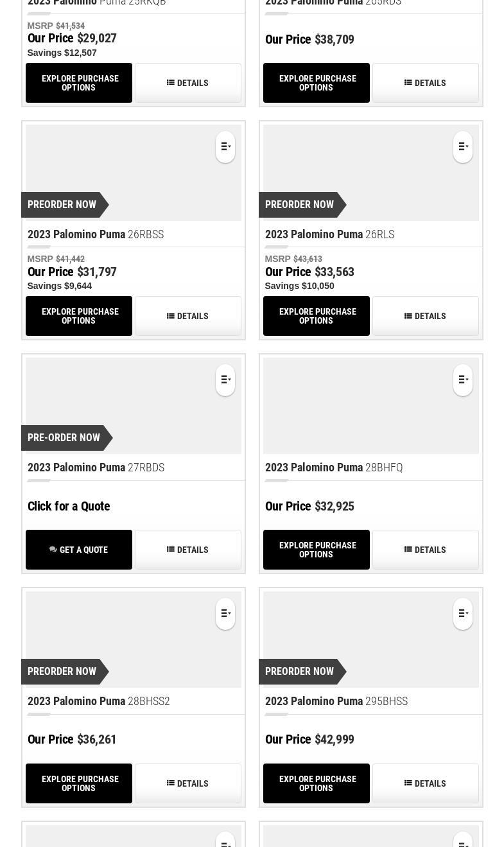Open the 2023 Palomino Puma 26RLS title link
The width and height of the screenshot is (504, 847).
point(329,234)
